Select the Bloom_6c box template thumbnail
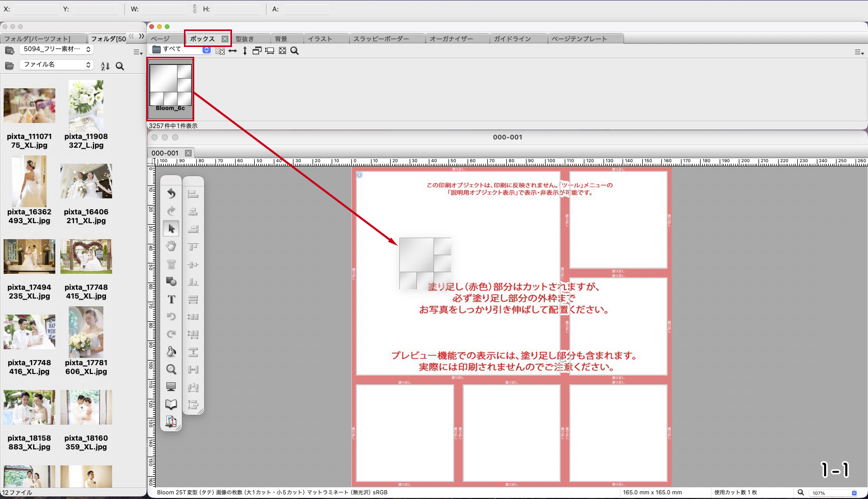868x499 pixels. pos(171,88)
